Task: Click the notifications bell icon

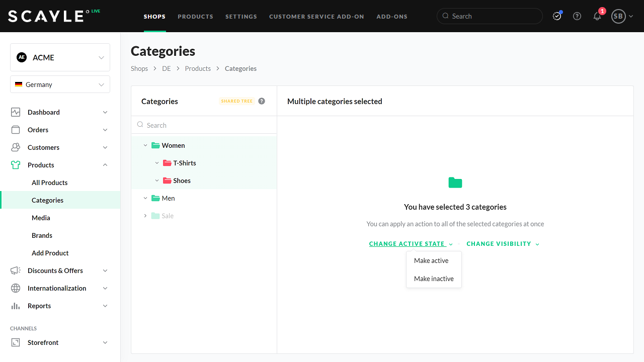Action: click(x=597, y=16)
